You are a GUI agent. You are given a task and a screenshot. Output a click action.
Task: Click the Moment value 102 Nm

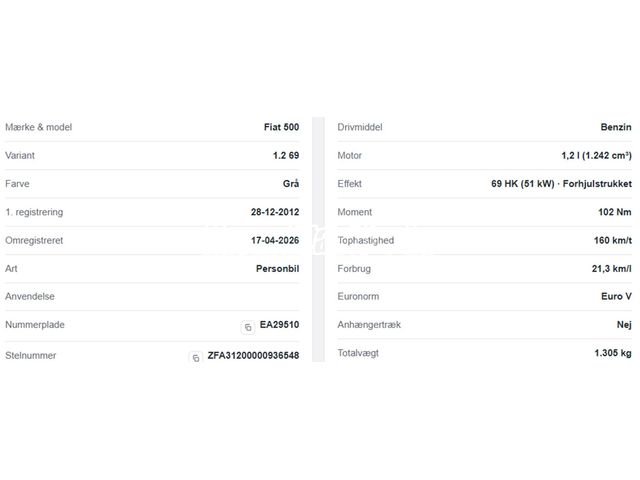615,212
